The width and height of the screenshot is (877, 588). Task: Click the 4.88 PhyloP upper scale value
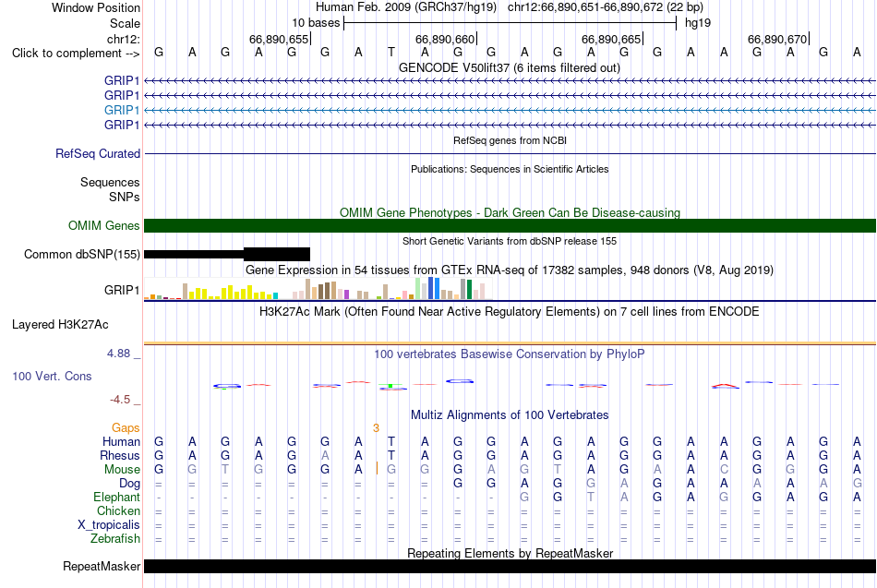118,354
